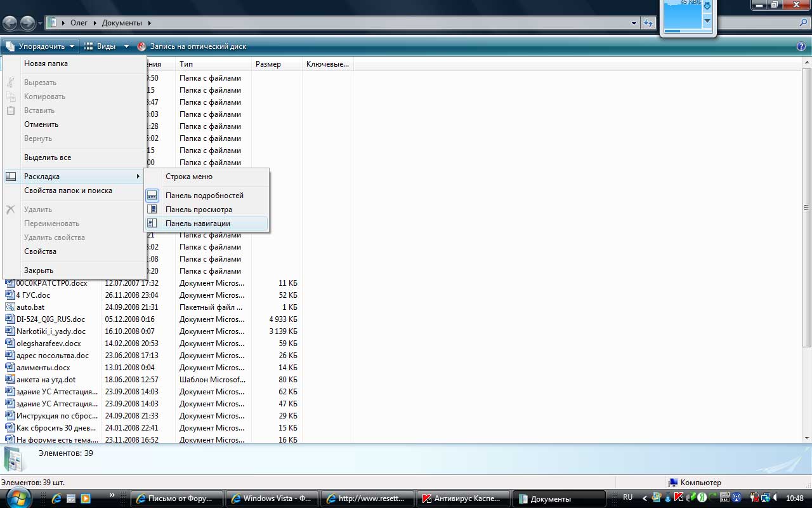This screenshot has height=508, width=812.
Task: Choose Свойства in the Organize menu
Action: point(75,251)
